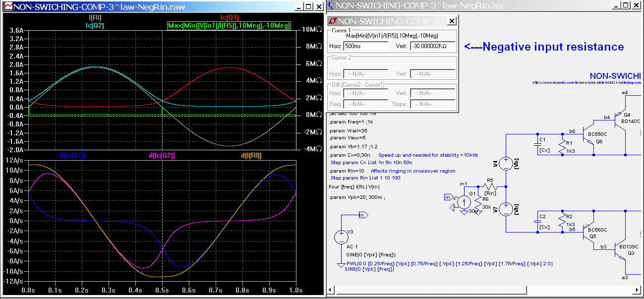The height and width of the screenshot is (299, 644).
Task: Select the V3 voltage source symbol
Action: 342,237
